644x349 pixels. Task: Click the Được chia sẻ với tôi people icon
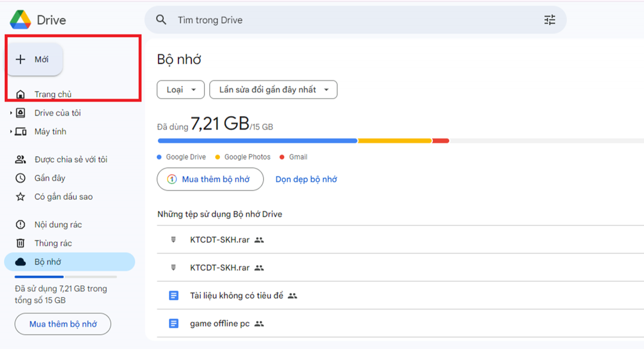pyautogui.click(x=20, y=159)
